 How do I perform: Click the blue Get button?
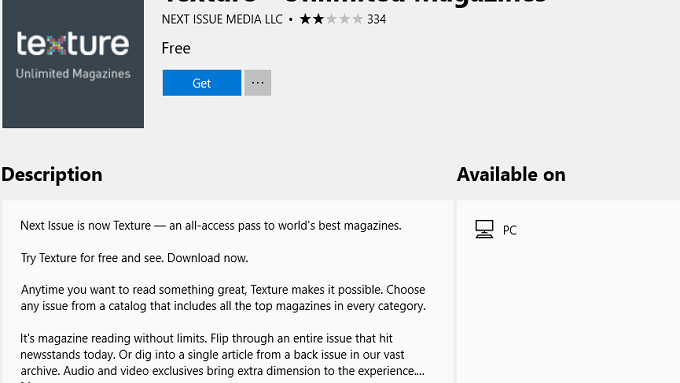(x=202, y=83)
